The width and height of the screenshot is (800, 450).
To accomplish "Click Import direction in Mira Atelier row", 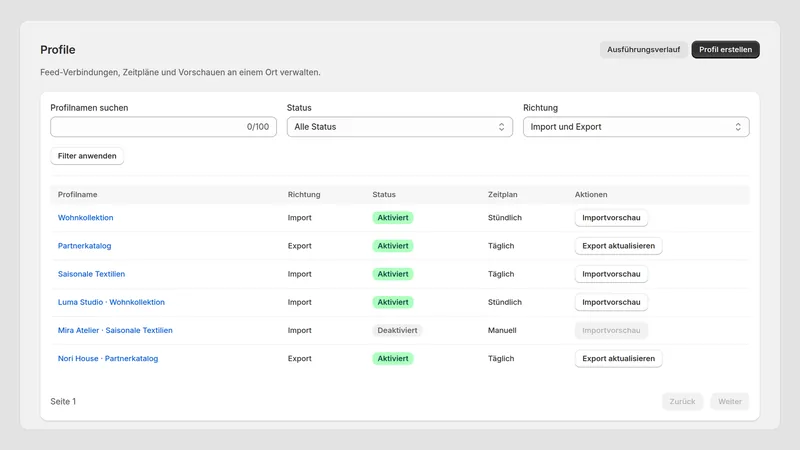I will (299, 330).
